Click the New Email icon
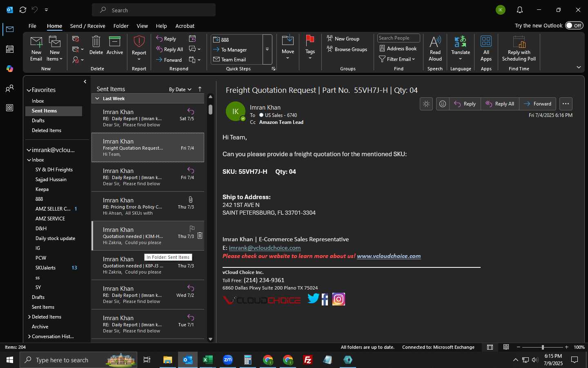This screenshot has height=368, width=588. pos(36,42)
